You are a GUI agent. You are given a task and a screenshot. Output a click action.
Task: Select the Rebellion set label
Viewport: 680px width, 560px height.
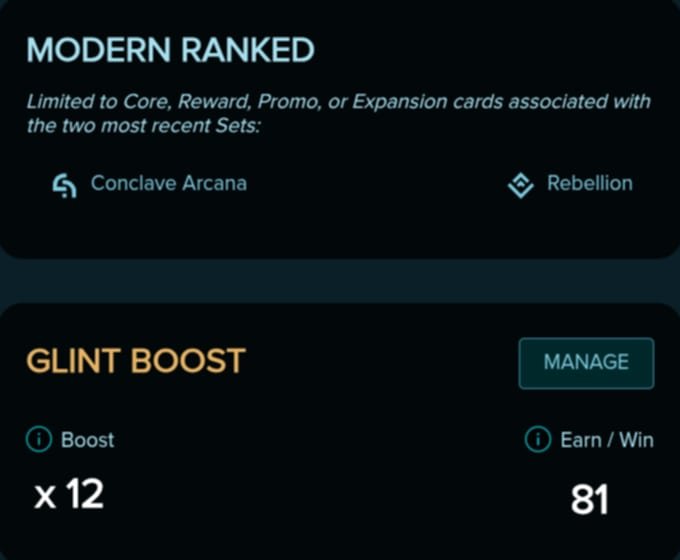[590, 183]
